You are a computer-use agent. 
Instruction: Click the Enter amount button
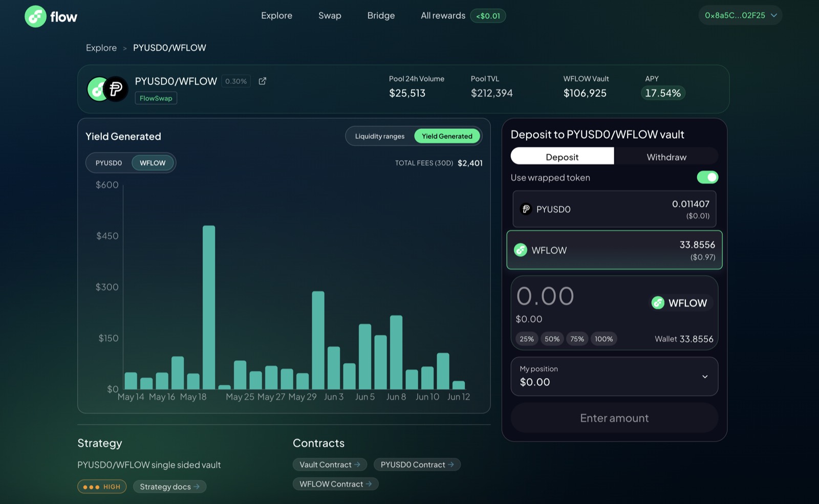coord(614,418)
